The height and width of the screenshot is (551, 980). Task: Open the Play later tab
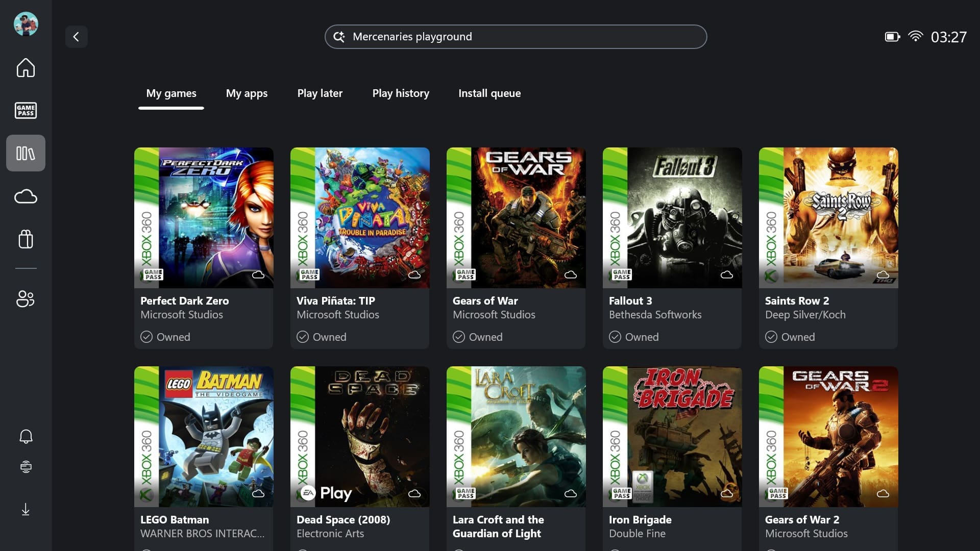pos(320,93)
